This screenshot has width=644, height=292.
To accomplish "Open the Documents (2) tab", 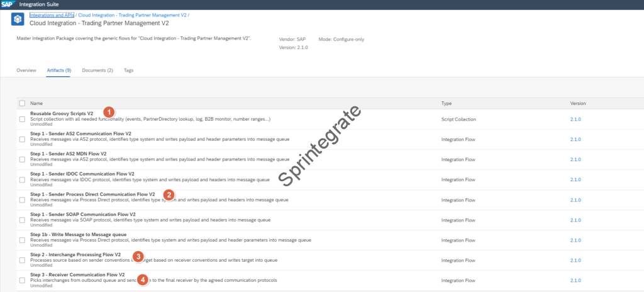I will (97, 70).
